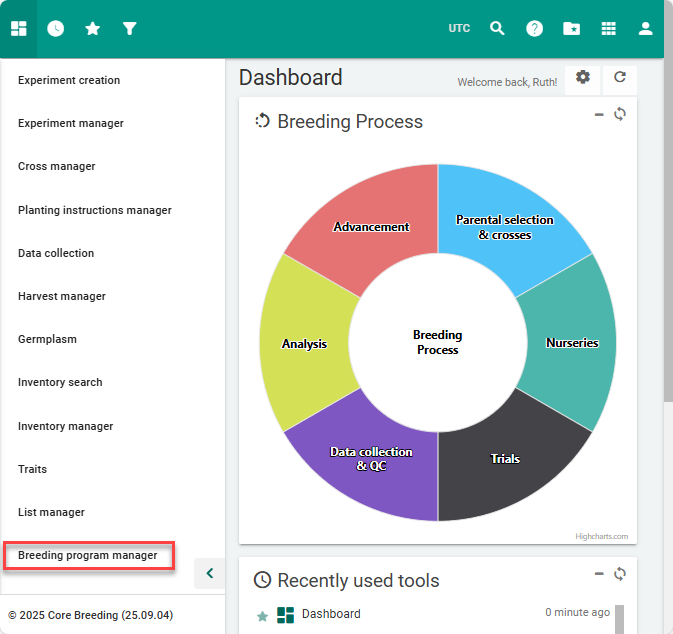Screen dimensions: 673x634
Task: Open the starred folder icon
Action: pos(571,28)
